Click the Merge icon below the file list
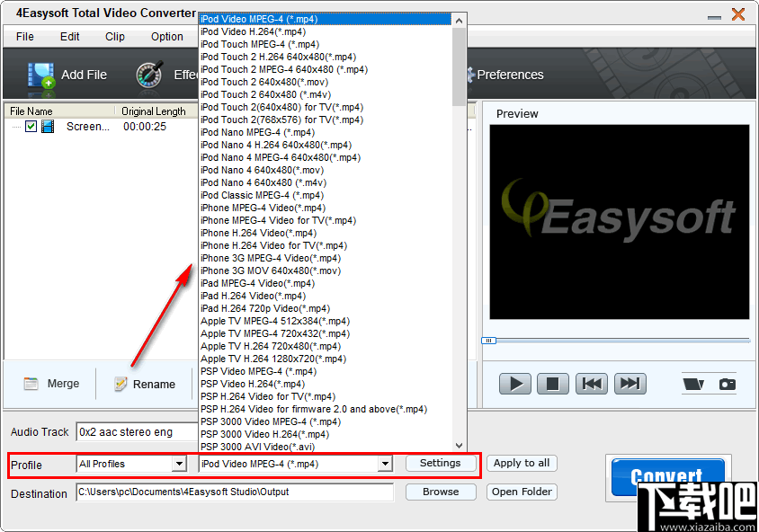Screen dimensions: 759x532 tap(30, 384)
